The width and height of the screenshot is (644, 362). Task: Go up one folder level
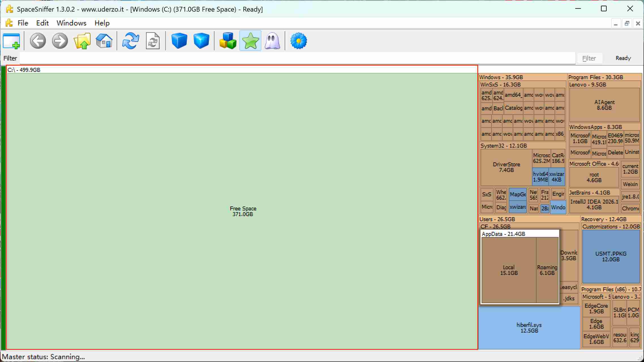pyautogui.click(x=82, y=41)
